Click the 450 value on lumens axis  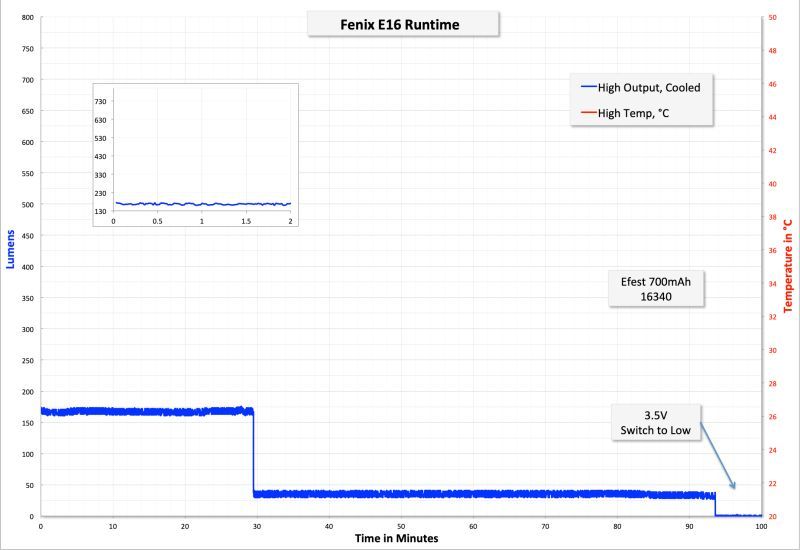coord(28,236)
